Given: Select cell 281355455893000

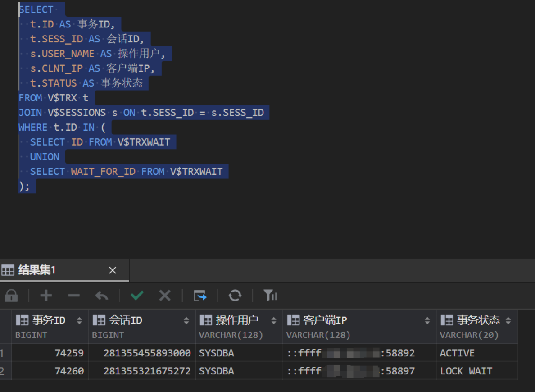Looking at the screenshot, I should (142, 353).
